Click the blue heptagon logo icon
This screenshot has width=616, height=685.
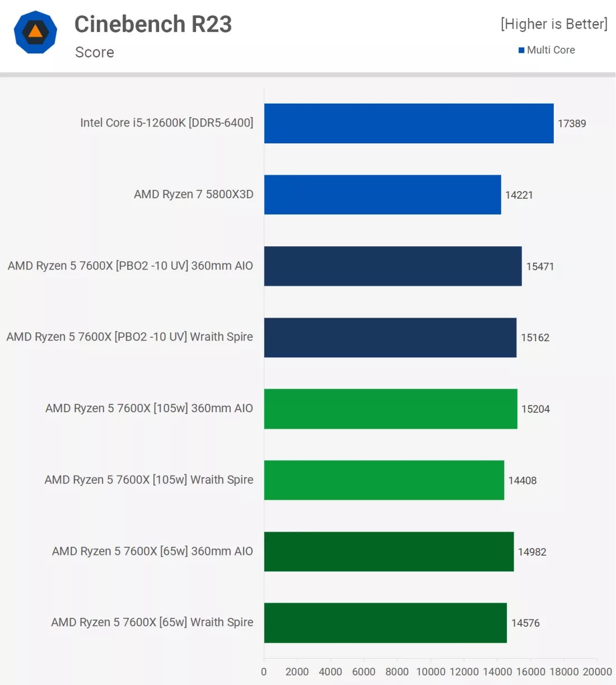click(x=35, y=32)
